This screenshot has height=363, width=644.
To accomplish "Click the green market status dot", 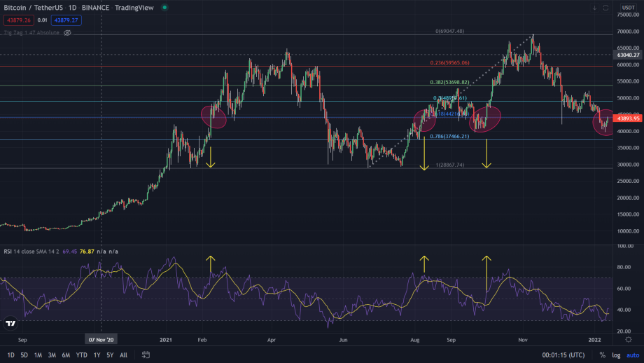I will pyautogui.click(x=164, y=8).
